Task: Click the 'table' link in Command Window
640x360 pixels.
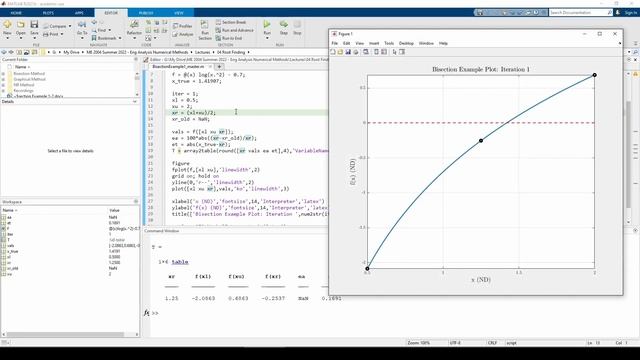Action: click(180, 262)
